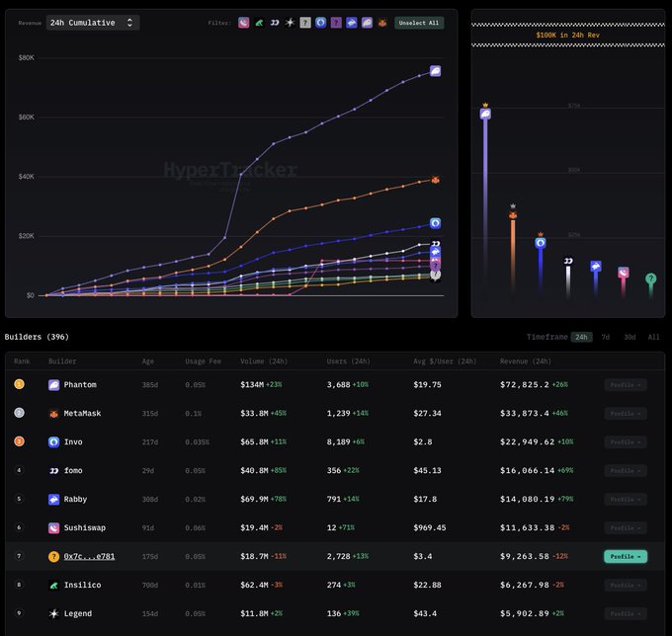
Task: Click Sushiswap icon in builders table
Action: [x=53, y=527]
